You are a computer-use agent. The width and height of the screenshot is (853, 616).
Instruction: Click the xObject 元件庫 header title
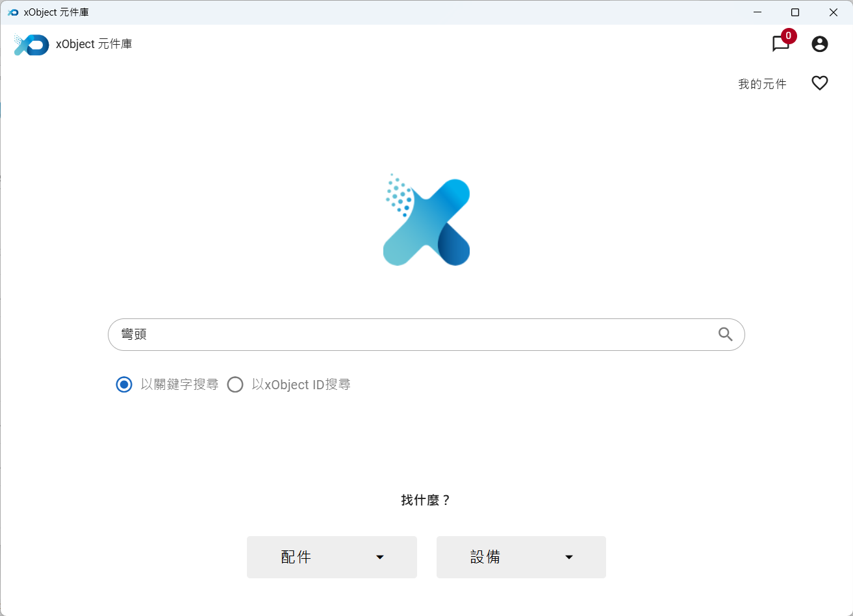pos(94,44)
